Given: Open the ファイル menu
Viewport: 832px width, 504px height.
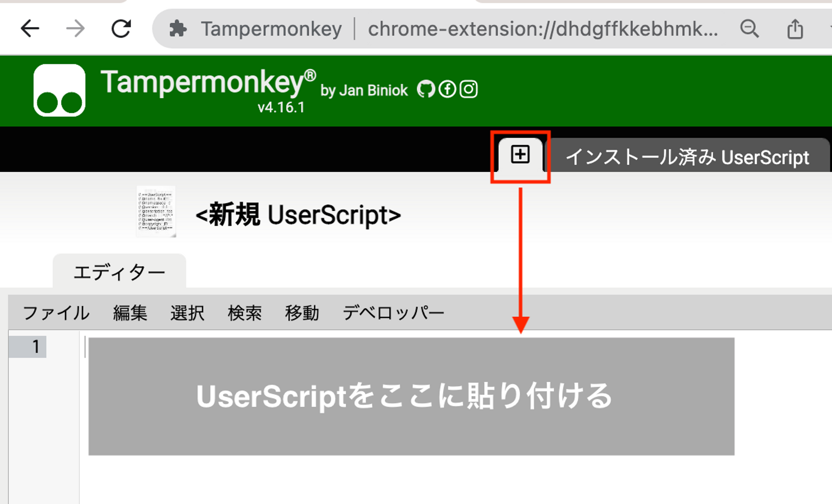Looking at the screenshot, I should coord(56,313).
